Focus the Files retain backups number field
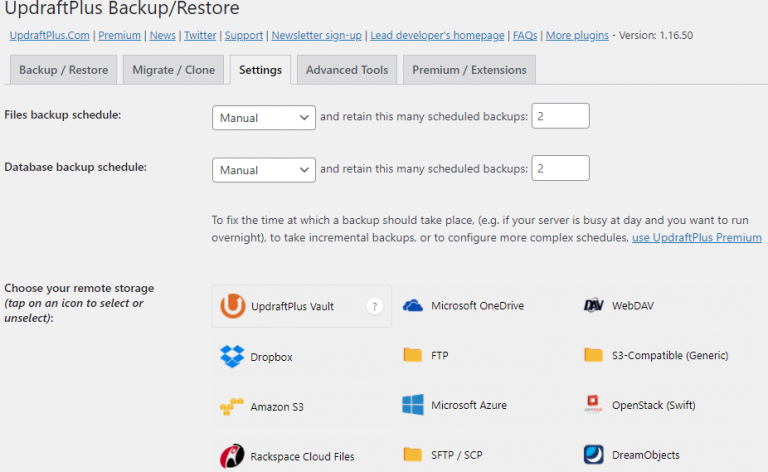768x472 pixels. click(560, 116)
